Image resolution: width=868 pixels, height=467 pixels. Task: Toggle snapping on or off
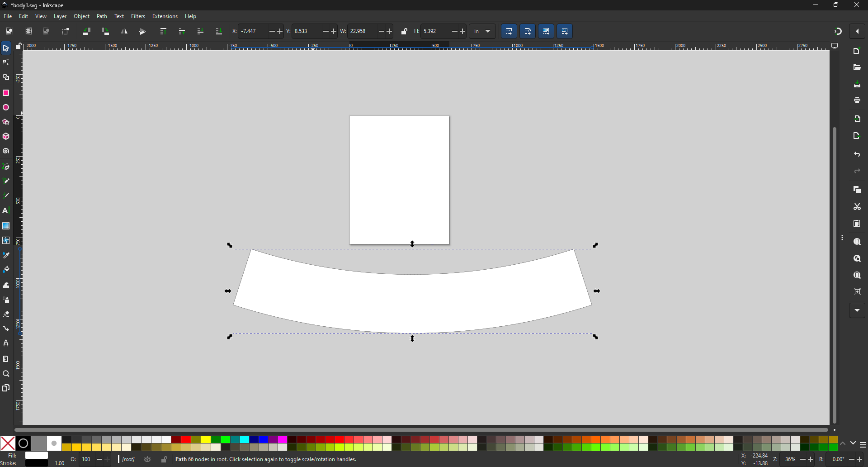[x=838, y=32]
